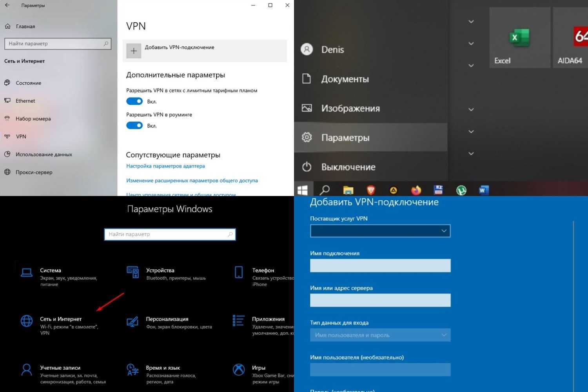This screenshot has height=392, width=588.
Task: Click the Настройка параметров адаптера link
Action: [165, 166]
